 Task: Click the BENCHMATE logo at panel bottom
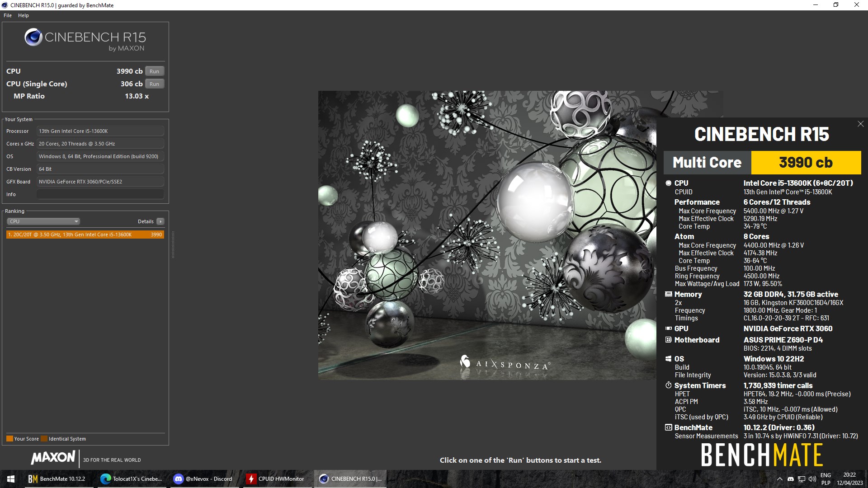tap(762, 455)
